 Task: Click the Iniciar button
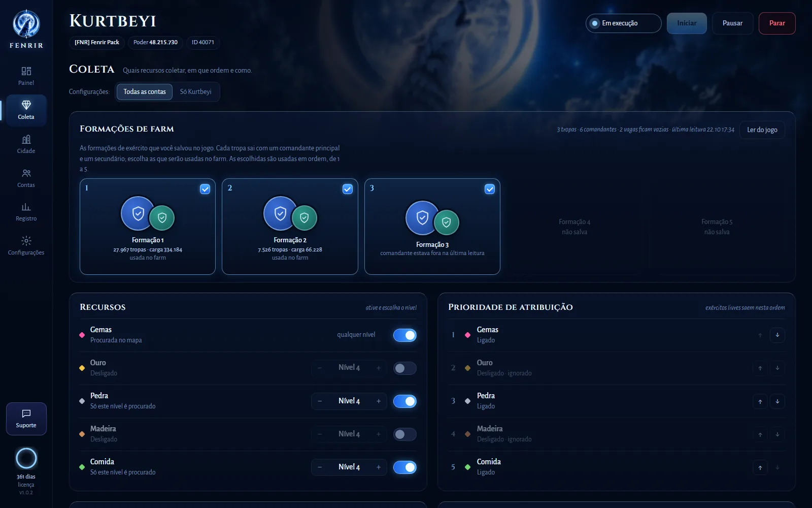click(687, 23)
